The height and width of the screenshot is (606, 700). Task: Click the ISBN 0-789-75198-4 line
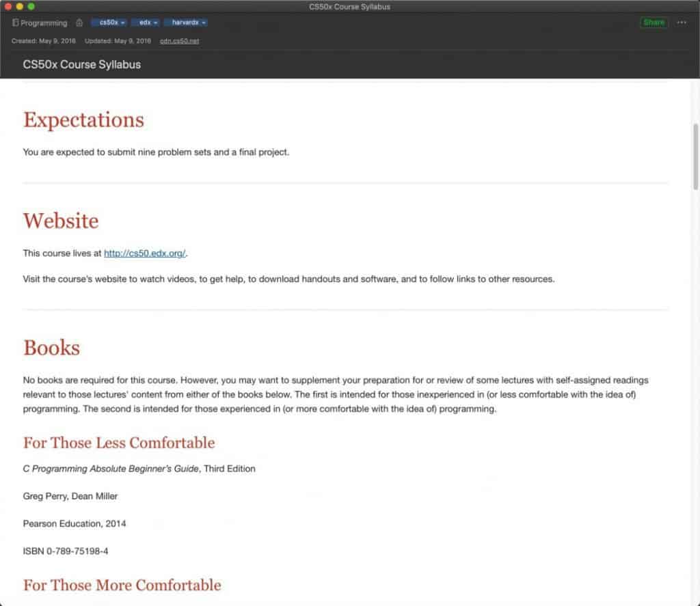[66, 551]
